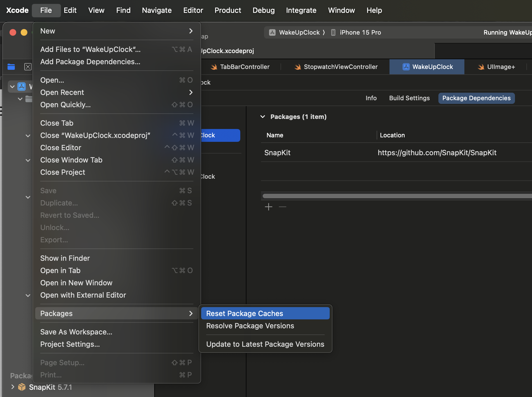Click the Location column header
The height and width of the screenshot is (397, 532).
pyautogui.click(x=392, y=135)
